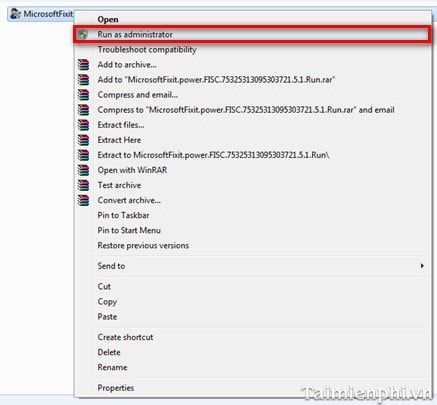437x405 pixels.
Task: Click the UAC shield icon beside Run as administrator
Action: pyautogui.click(x=83, y=34)
